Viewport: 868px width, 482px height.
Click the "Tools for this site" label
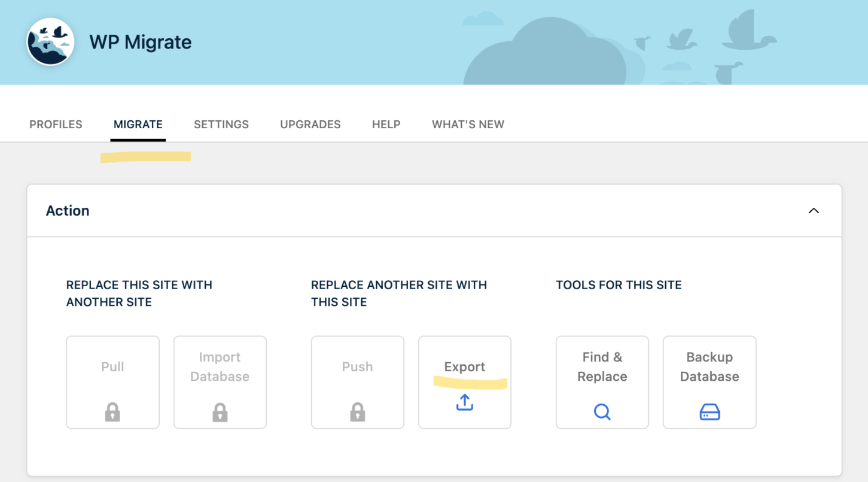pyautogui.click(x=619, y=285)
